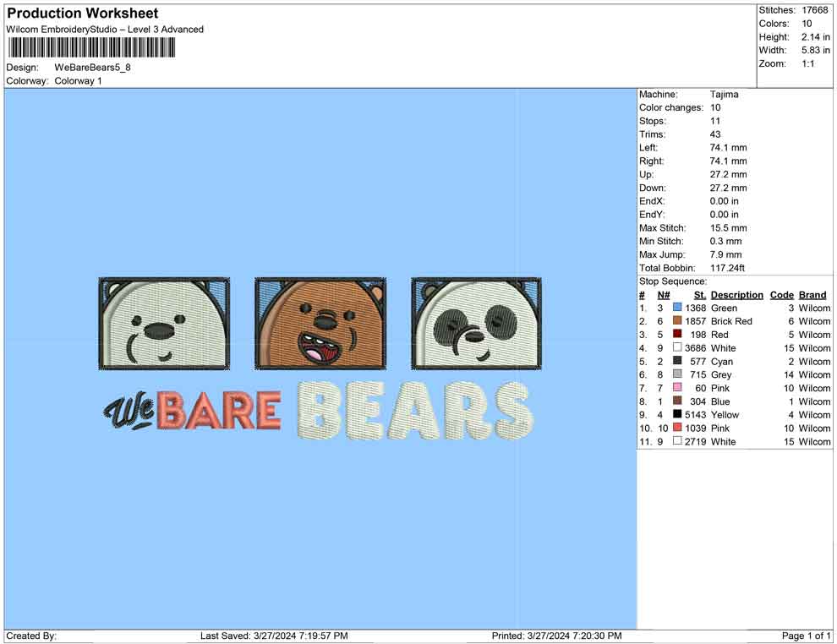Click the Pink swatch in stop 10

(677, 428)
